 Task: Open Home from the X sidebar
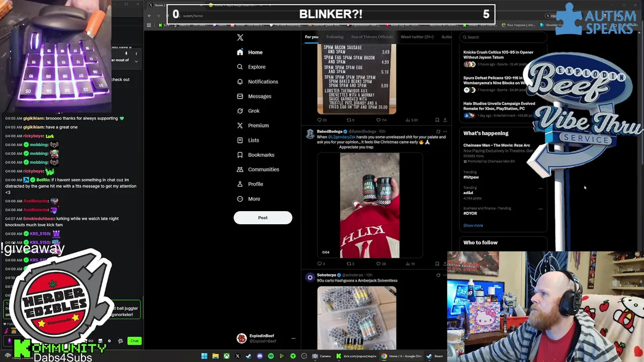(x=250, y=52)
